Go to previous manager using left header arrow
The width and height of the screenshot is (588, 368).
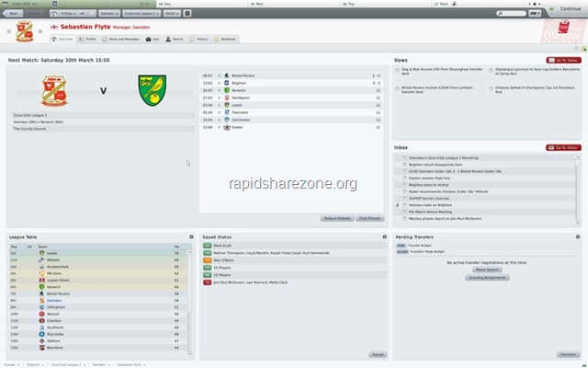(x=9, y=31)
